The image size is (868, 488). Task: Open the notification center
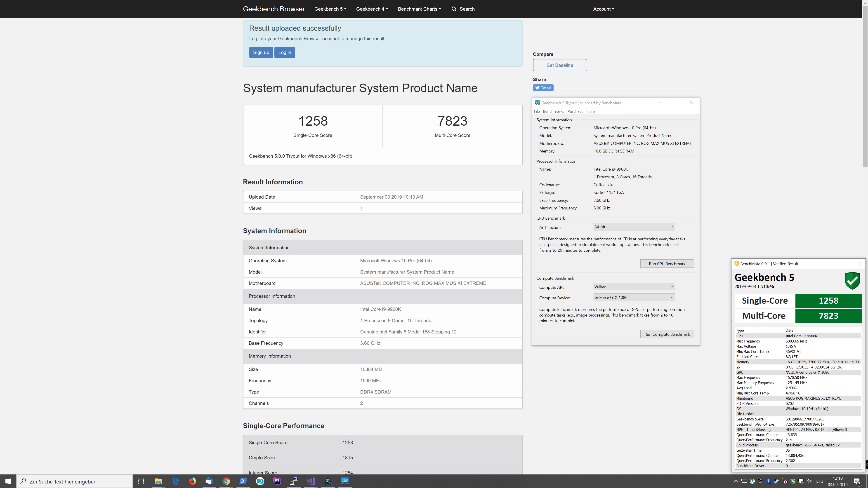pos(858,482)
